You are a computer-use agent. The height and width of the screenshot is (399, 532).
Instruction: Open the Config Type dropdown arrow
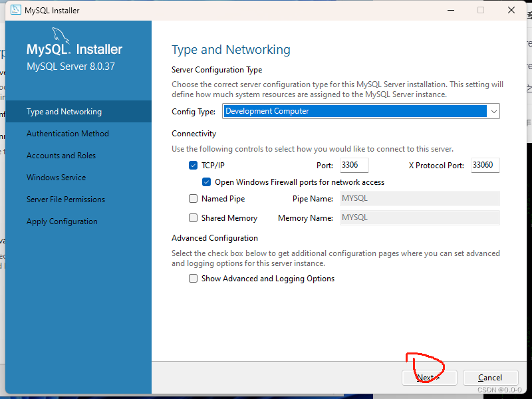pos(494,111)
